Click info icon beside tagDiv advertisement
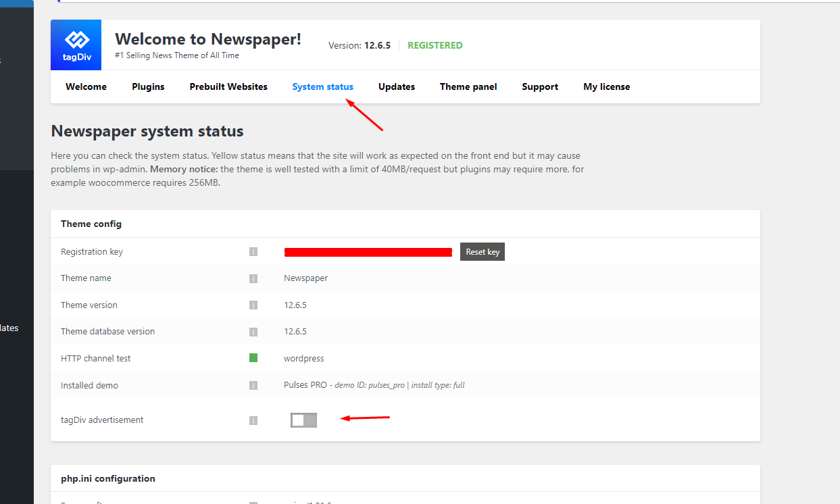This screenshot has width=840, height=504. [x=253, y=420]
